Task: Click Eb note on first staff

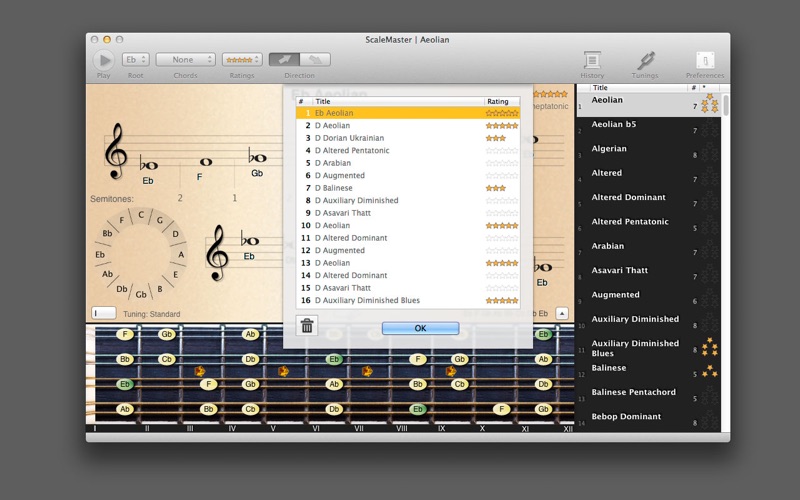Action: coord(148,165)
